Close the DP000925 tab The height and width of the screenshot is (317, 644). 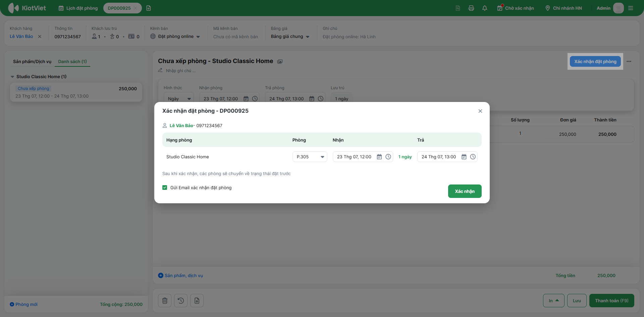[x=136, y=8]
